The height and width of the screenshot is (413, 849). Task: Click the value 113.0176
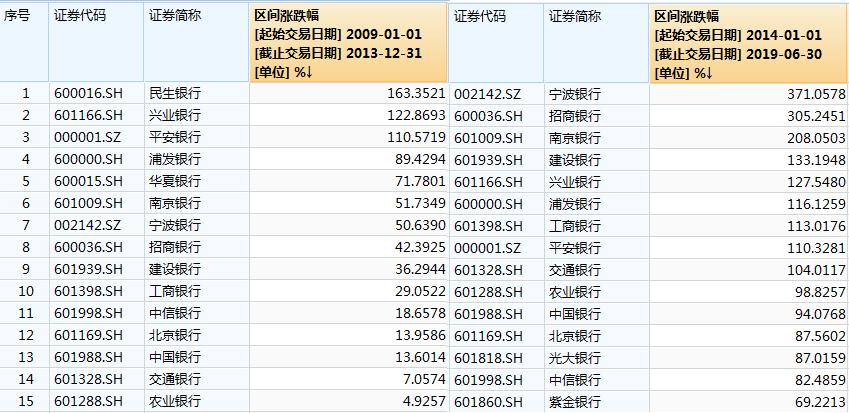tap(817, 226)
